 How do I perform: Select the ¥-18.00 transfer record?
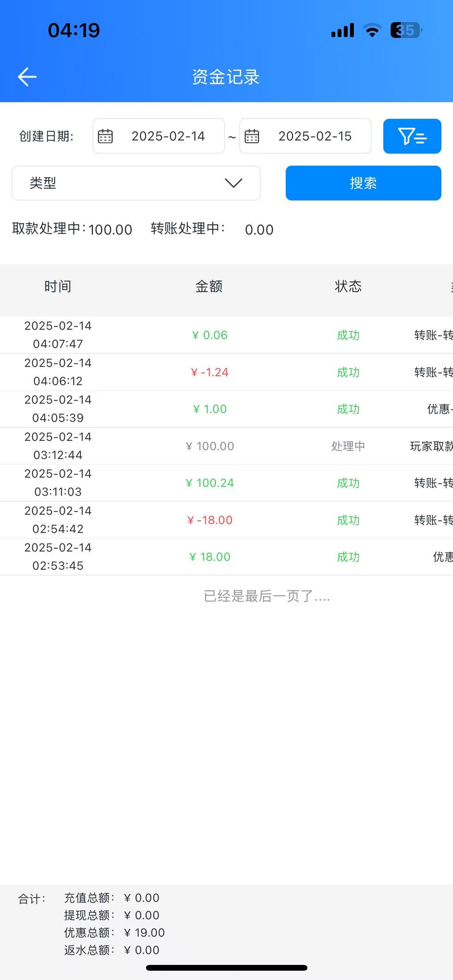[x=210, y=520]
